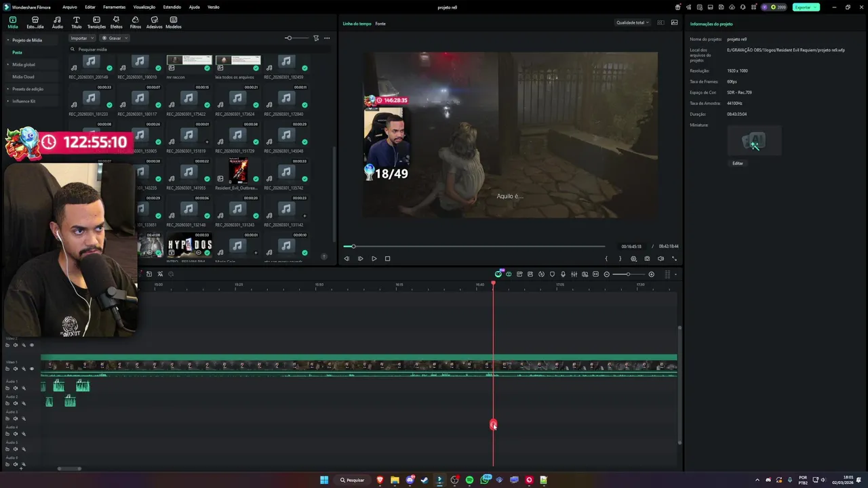Open the Ferramentas menu

[114, 7]
